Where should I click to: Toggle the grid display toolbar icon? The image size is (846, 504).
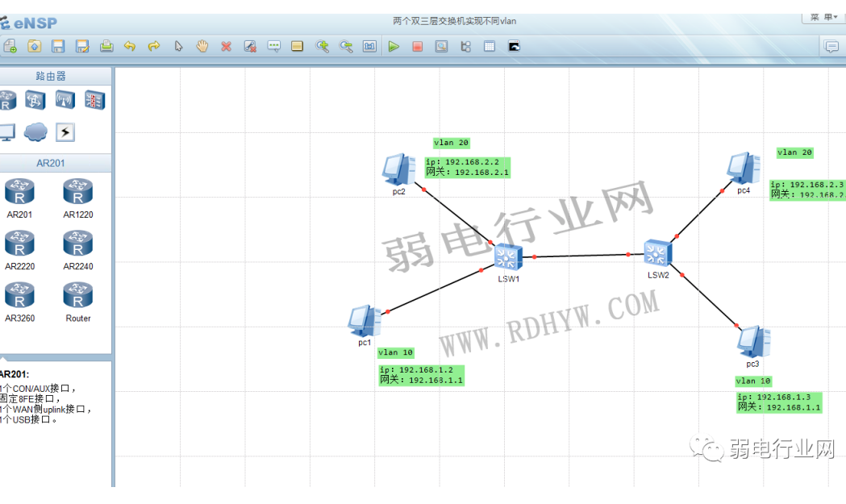(x=489, y=47)
